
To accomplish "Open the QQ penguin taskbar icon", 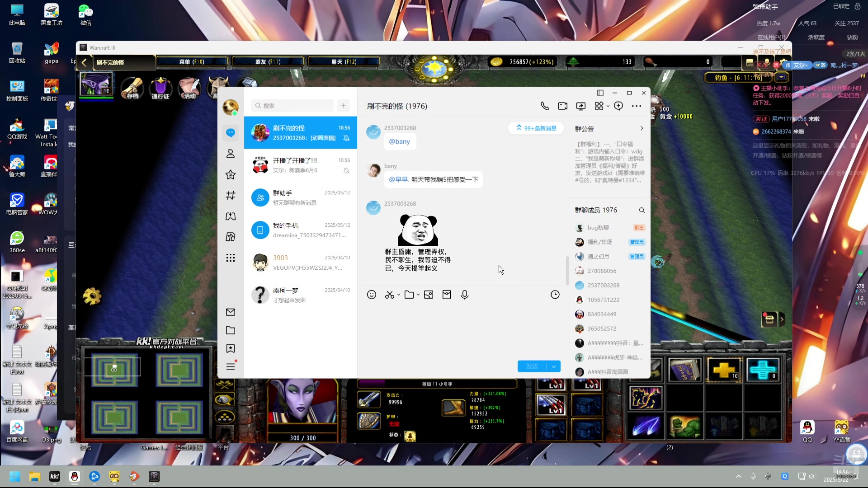I will coord(75,476).
